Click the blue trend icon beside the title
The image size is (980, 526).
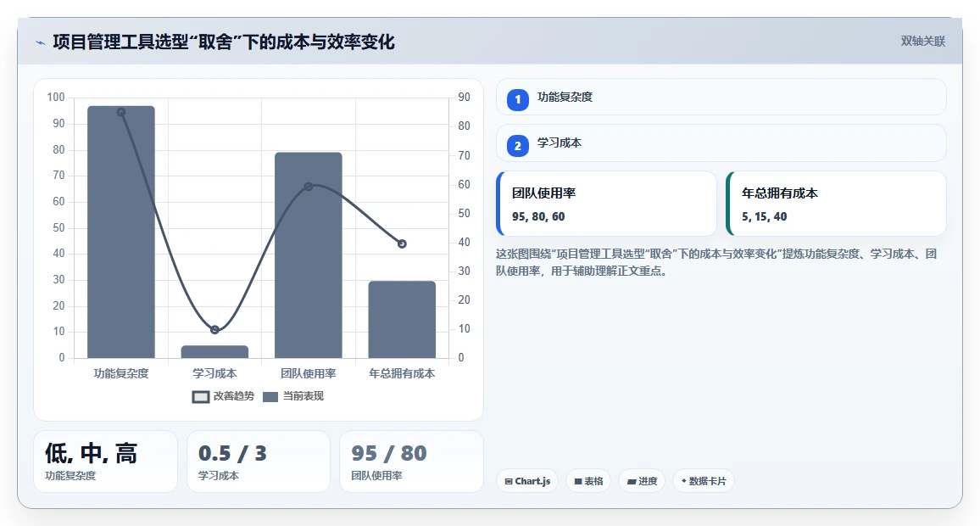41,42
